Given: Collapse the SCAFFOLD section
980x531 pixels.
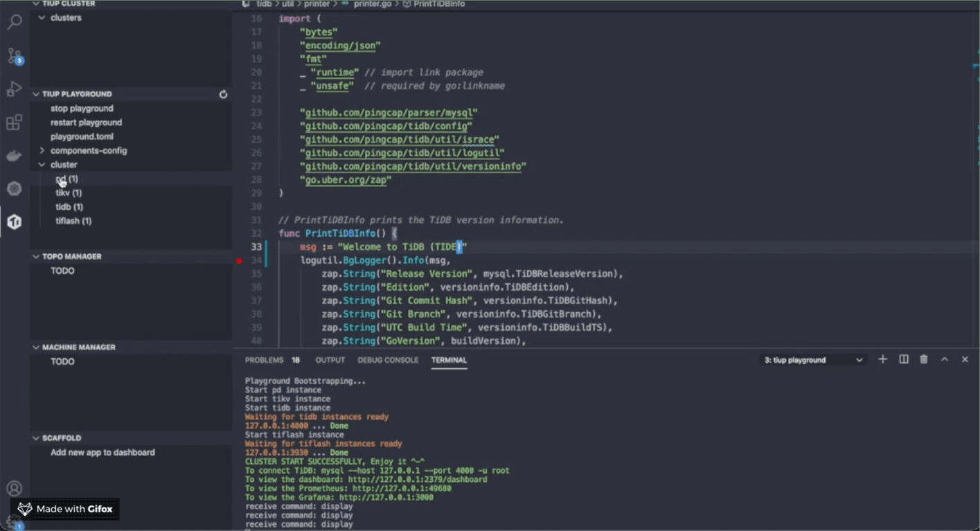Looking at the screenshot, I should point(36,438).
